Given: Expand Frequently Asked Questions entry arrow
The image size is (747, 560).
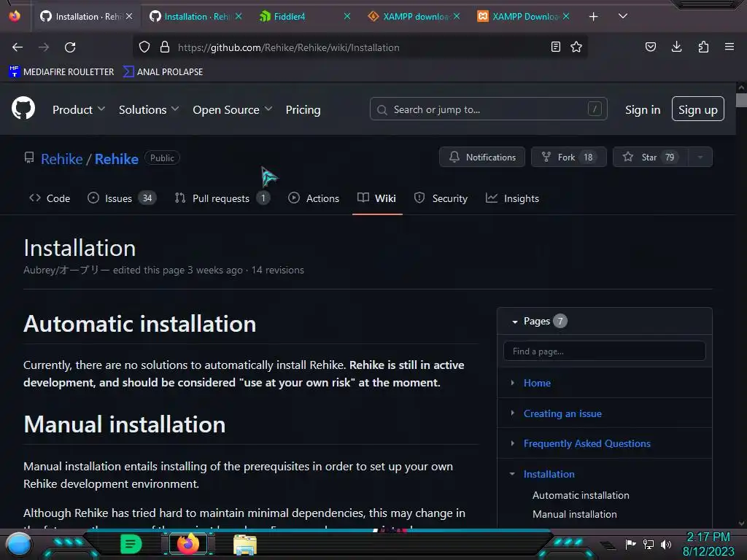Looking at the screenshot, I should click(x=512, y=443).
